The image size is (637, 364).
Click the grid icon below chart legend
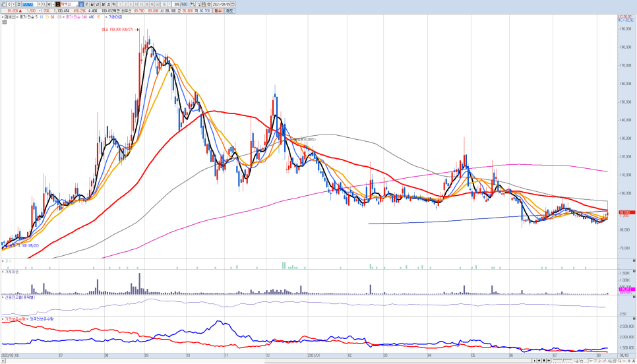[x=5, y=22]
